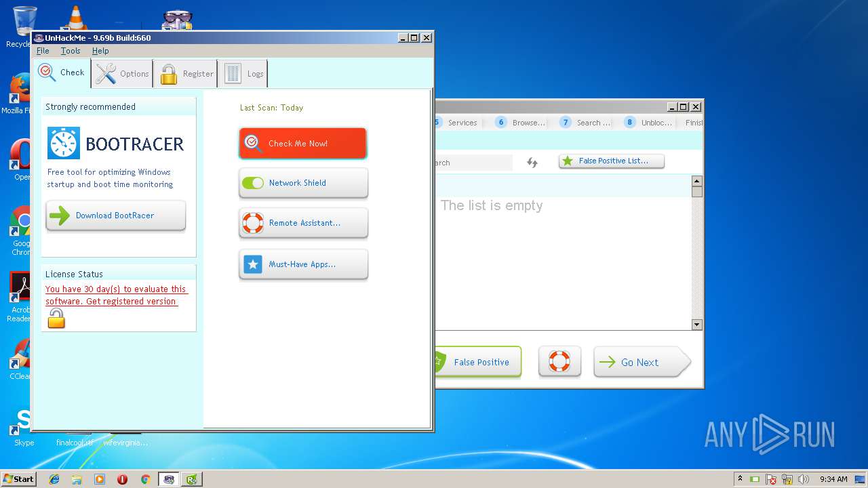This screenshot has height=488, width=868.
Task: Click the taskbar clock showing 9:34 AM
Action: point(833,479)
